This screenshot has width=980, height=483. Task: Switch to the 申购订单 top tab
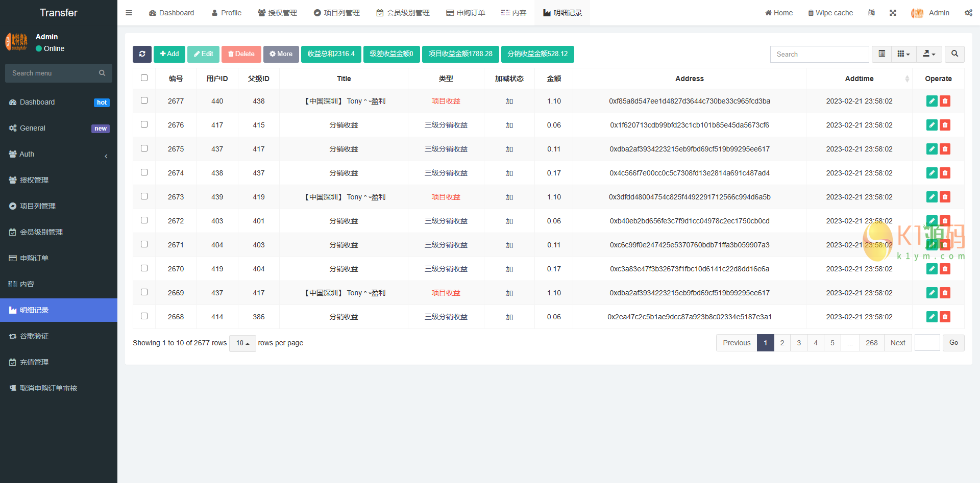pos(465,13)
